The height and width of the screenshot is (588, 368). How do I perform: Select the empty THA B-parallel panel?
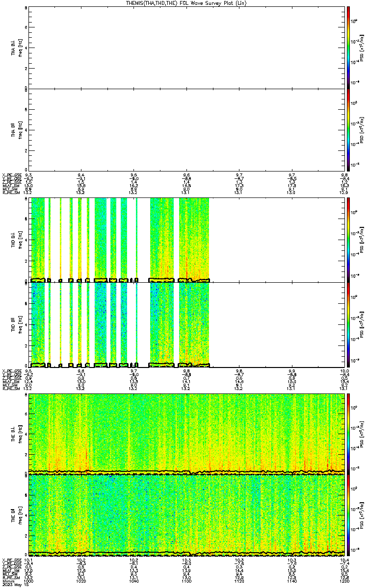pos(186,129)
